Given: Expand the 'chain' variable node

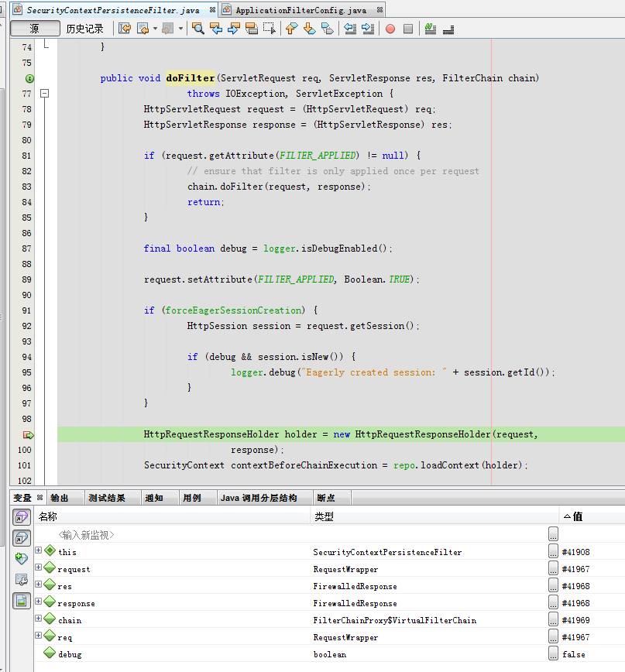Looking at the screenshot, I should (x=38, y=618).
